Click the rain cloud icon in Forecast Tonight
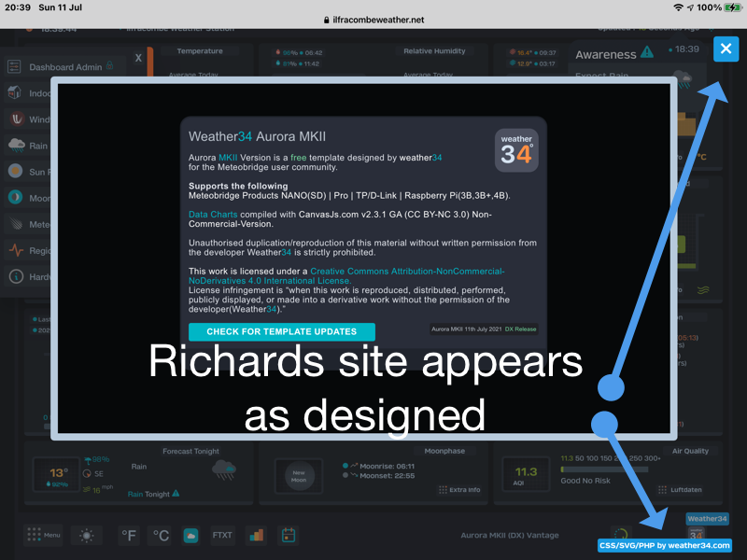 (x=224, y=469)
